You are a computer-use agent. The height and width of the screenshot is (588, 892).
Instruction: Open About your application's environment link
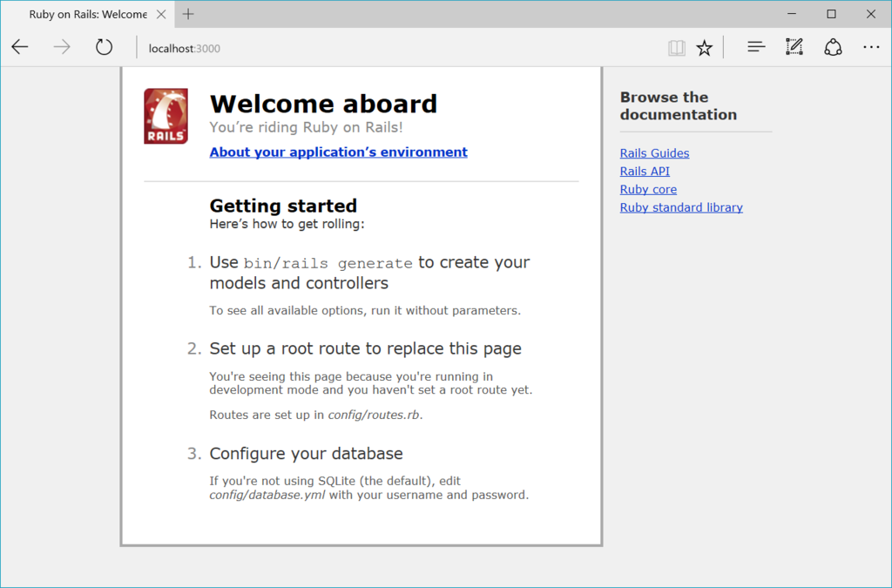tap(339, 152)
